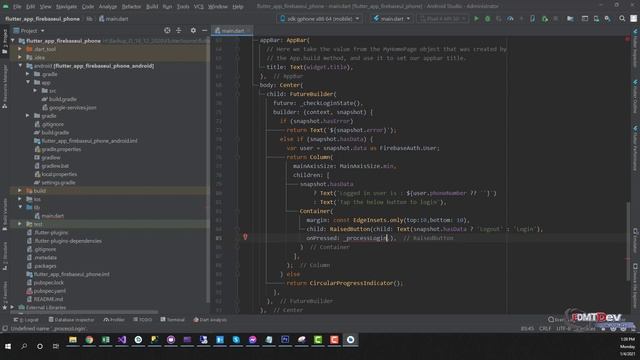
Task: Click the Windows Start button
Action: [8, 347]
